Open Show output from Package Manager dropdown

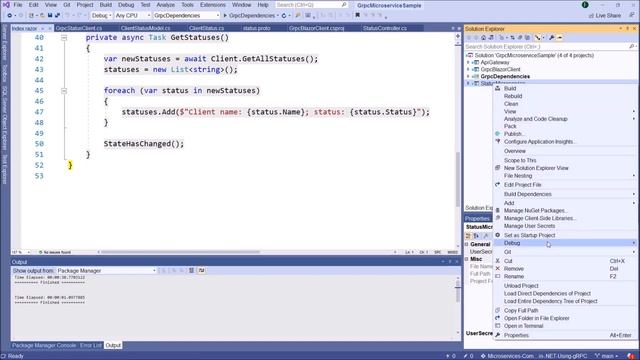106,271
